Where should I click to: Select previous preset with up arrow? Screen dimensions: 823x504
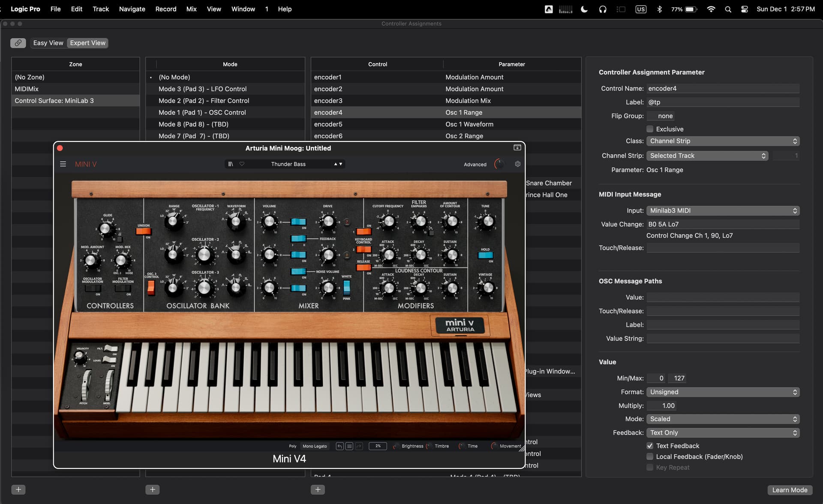pos(336,164)
